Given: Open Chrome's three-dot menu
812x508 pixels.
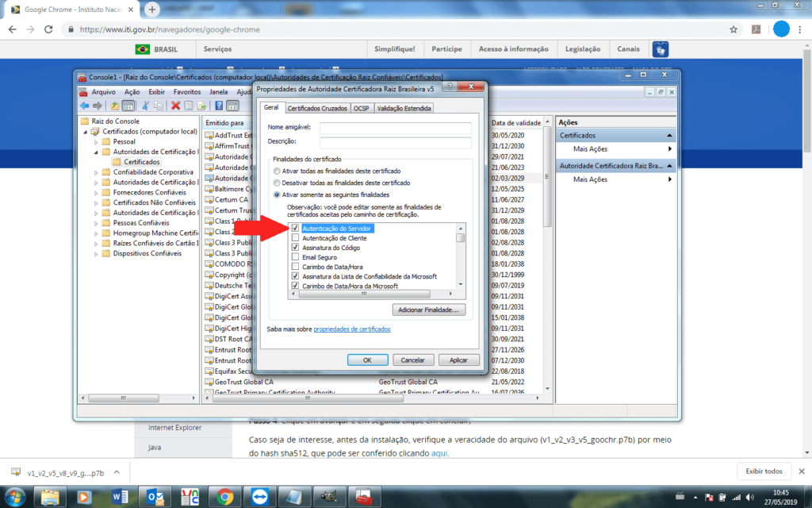Looking at the screenshot, I should tap(800, 29).
